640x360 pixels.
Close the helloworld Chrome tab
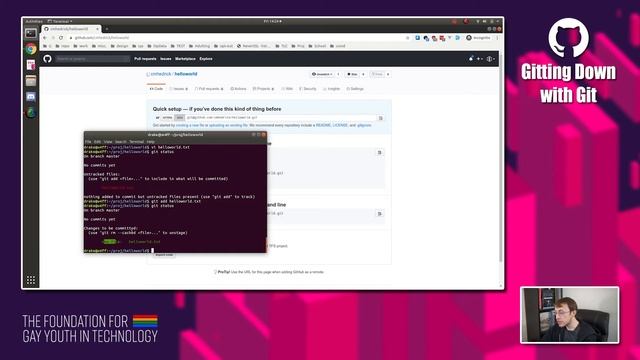(98, 29)
